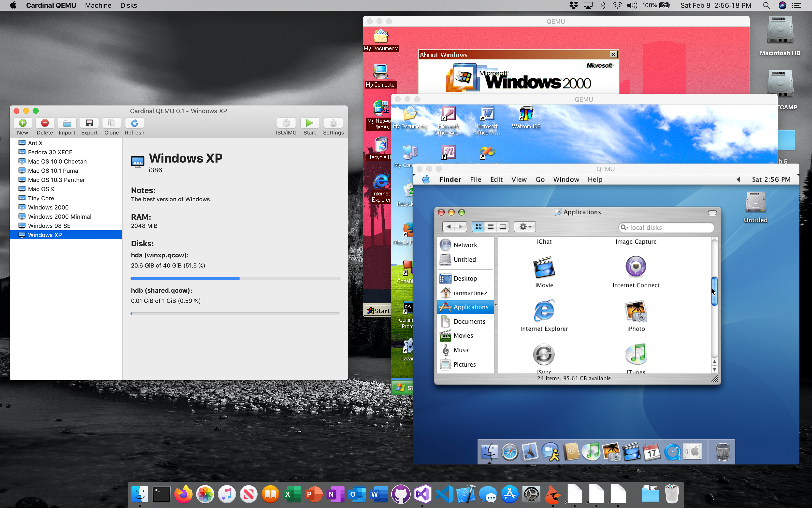Switch Finder window to icon view
The width and height of the screenshot is (812, 508).
[478, 227]
